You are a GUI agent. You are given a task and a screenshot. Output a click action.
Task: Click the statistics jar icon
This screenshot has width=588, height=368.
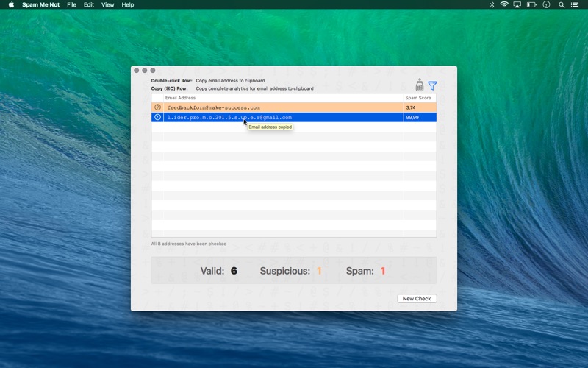(x=420, y=85)
